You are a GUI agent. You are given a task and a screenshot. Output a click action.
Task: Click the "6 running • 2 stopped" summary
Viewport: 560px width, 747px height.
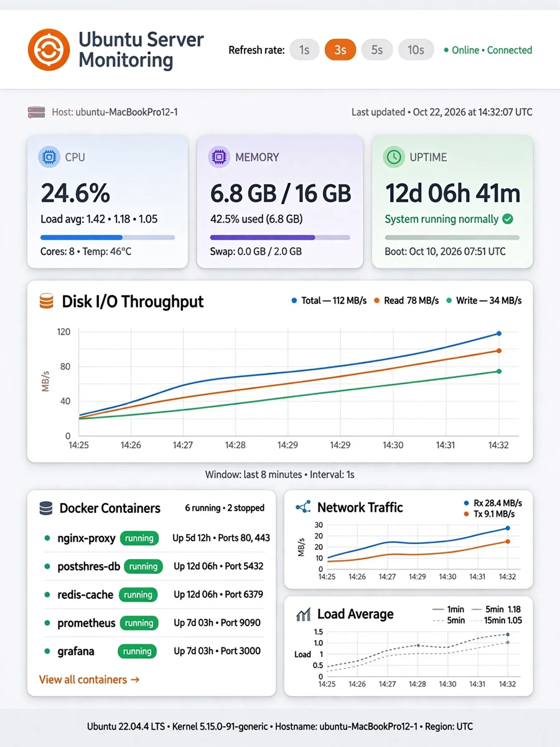[225, 508]
